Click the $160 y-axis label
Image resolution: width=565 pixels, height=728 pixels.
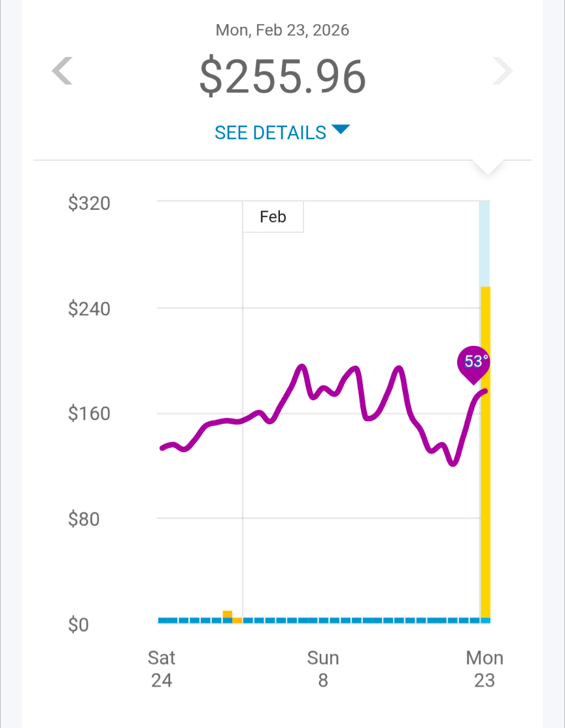pos(89,414)
